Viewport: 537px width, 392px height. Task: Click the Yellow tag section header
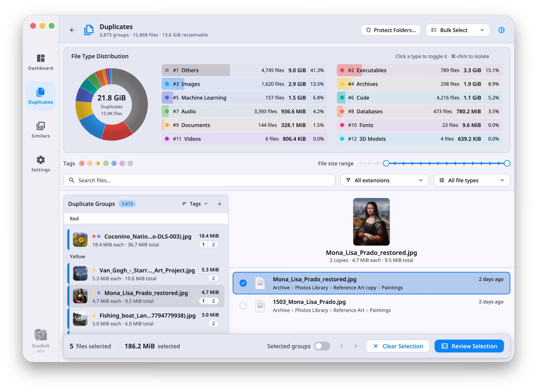point(77,257)
